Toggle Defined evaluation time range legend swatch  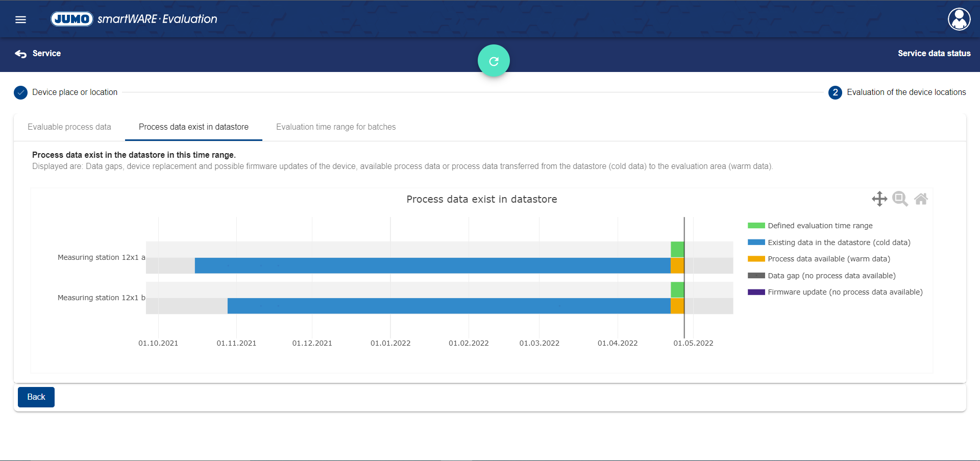[756, 226]
